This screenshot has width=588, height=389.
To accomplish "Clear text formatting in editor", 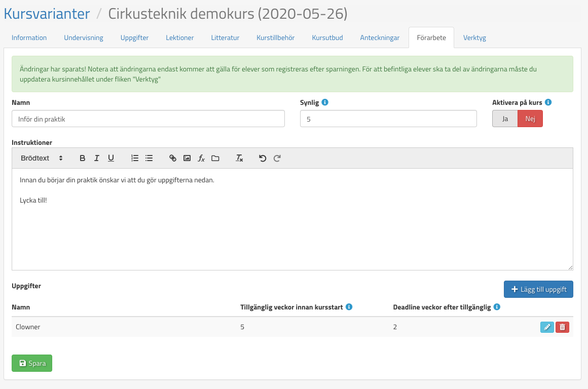I will (239, 158).
